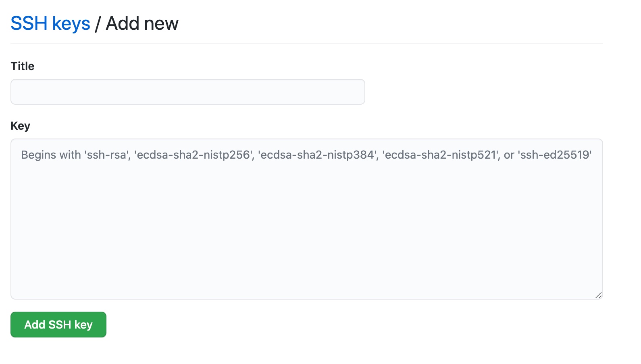Click the 'ssh-rsa' placeholder text
Screen dimensions: 641x364
(x=107, y=155)
